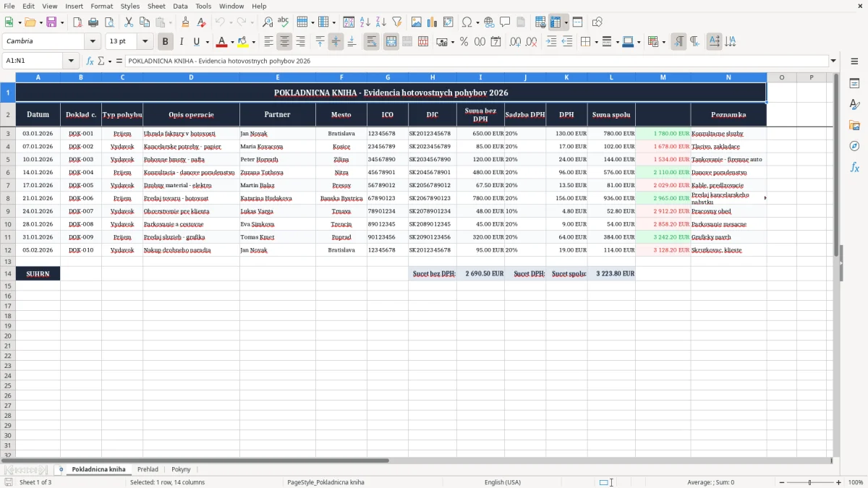
Task: Click the Copy icon
Action: click(x=144, y=22)
